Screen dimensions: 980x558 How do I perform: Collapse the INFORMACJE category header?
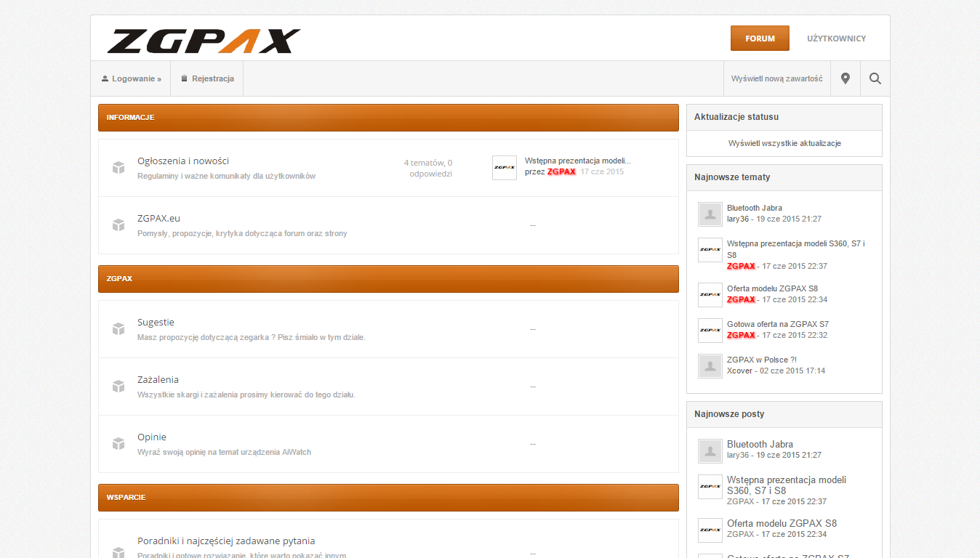click(x=388, y=118)
